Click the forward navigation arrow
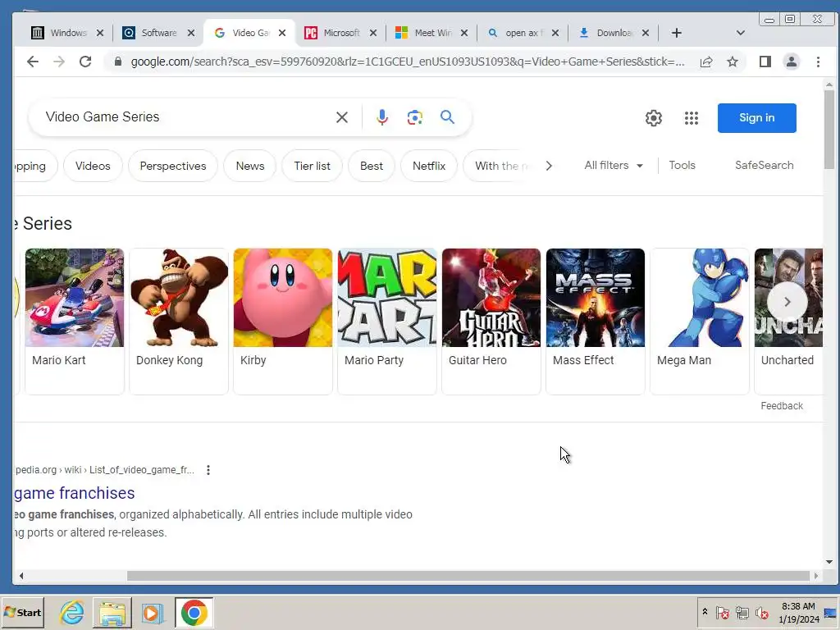Viewport: 840px width, 630px height. pyautogui.click(x=59, y=62)
